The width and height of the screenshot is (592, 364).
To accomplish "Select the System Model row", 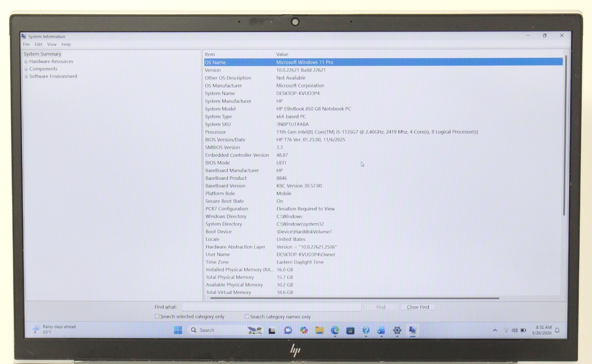I will click(x=383, y=109).
